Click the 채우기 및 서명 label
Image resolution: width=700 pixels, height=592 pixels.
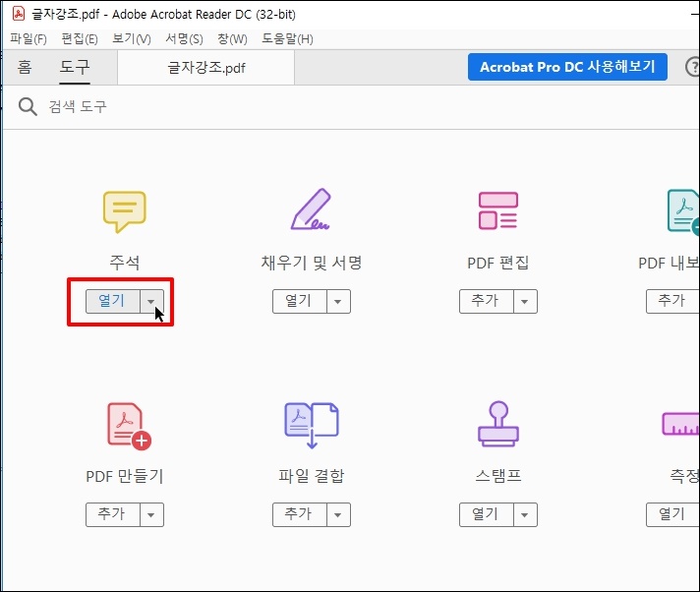tap(311, 263)
